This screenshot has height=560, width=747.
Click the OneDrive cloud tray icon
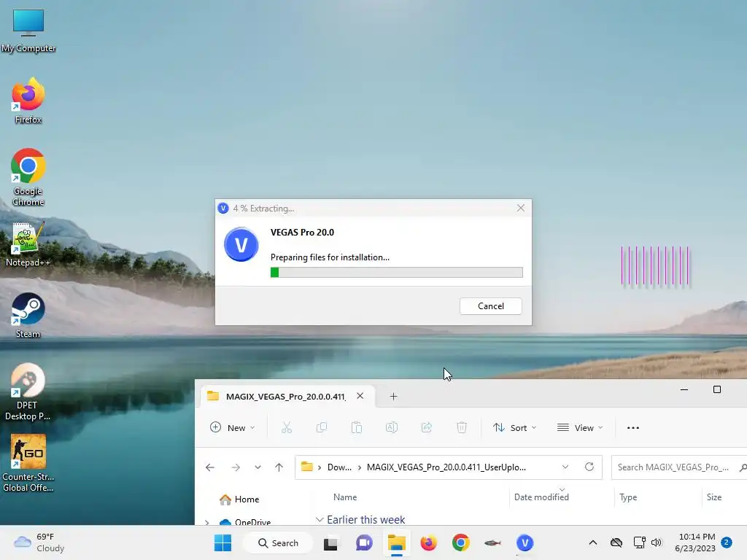pyautogui.click(x=616, y=542)
